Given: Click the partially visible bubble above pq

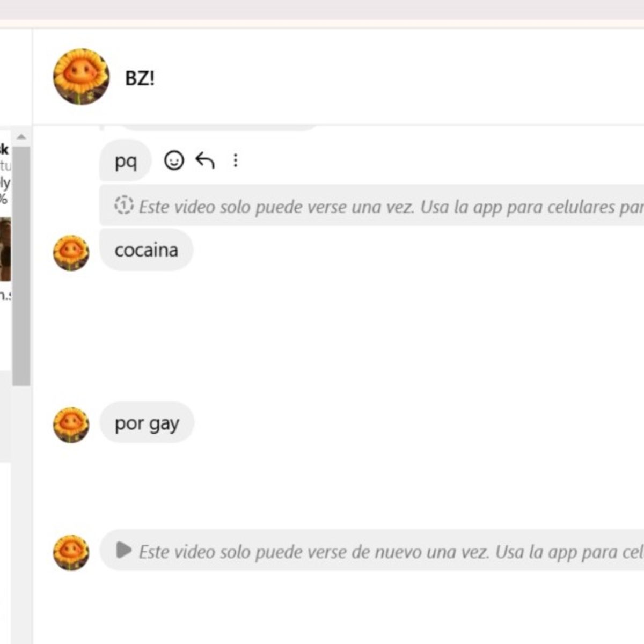Looking at the screenshot, I should 219,128.
